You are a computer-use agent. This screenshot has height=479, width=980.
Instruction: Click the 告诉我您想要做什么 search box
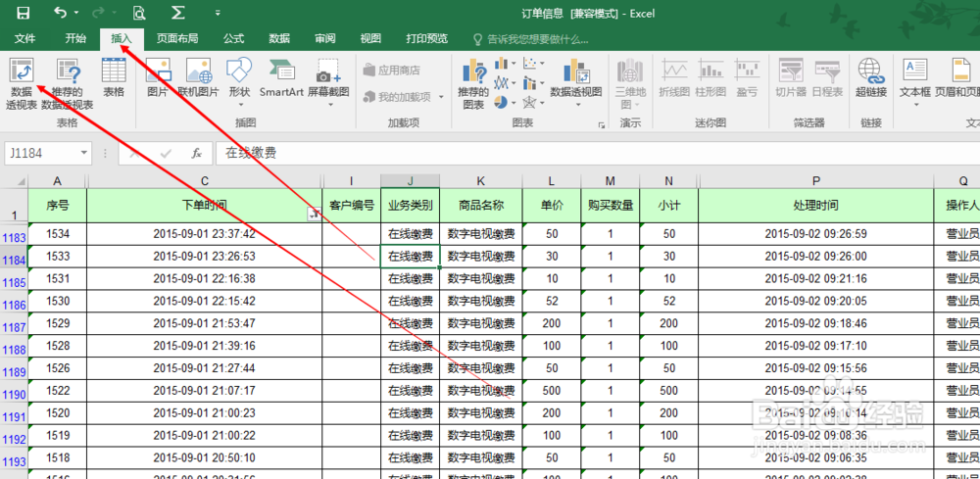[532, 39]
